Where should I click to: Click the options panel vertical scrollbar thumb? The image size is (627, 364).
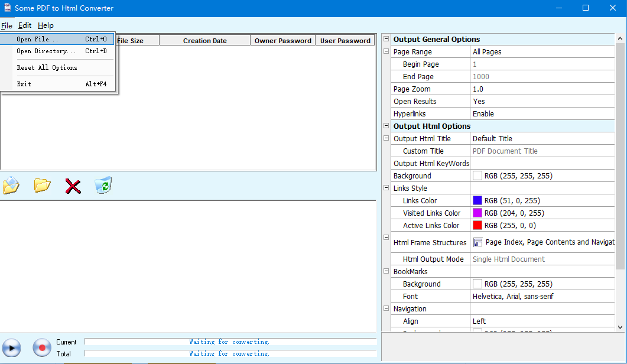pyautogui.click(x=620, y=156)
